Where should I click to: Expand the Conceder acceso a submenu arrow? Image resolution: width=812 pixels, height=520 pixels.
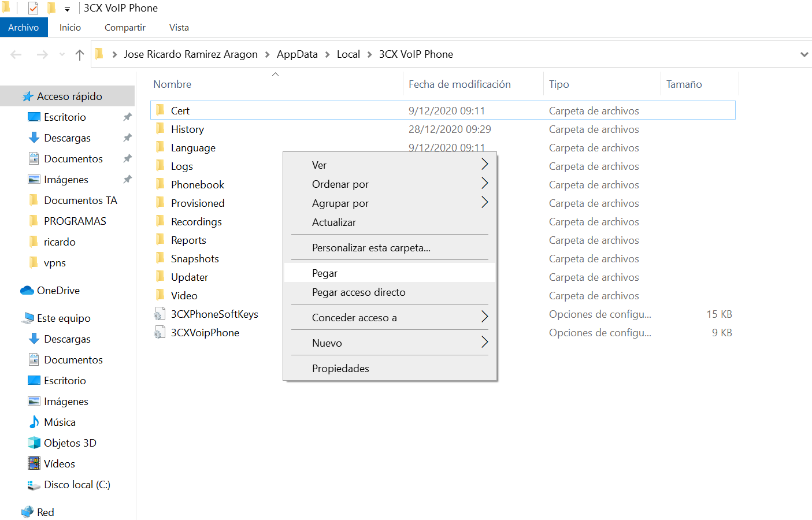484,317
